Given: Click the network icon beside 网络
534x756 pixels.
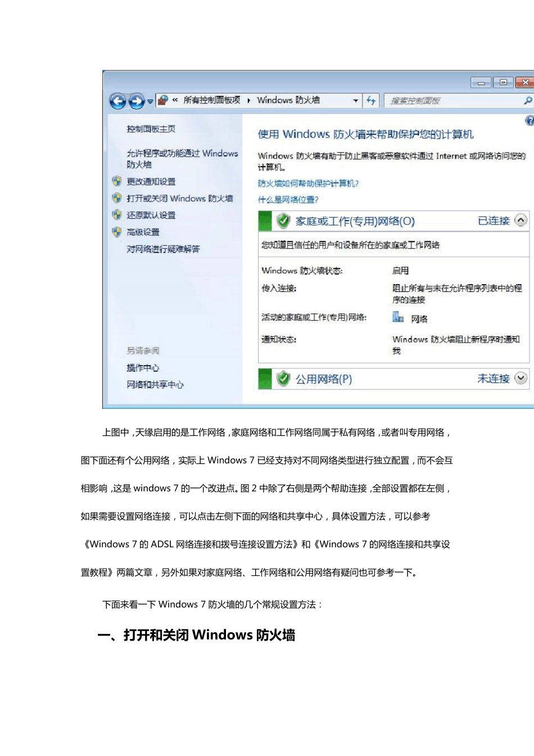Looking at the screenshot, I should pos(398,317).
